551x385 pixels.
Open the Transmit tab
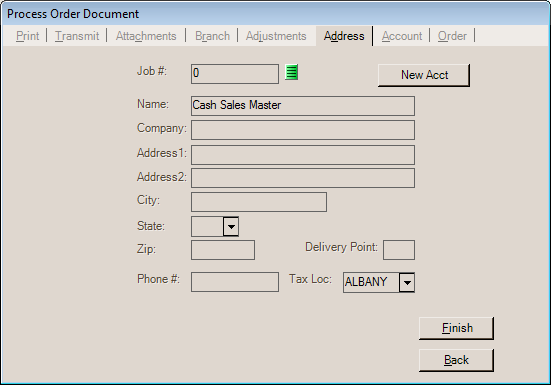[77, 36]
